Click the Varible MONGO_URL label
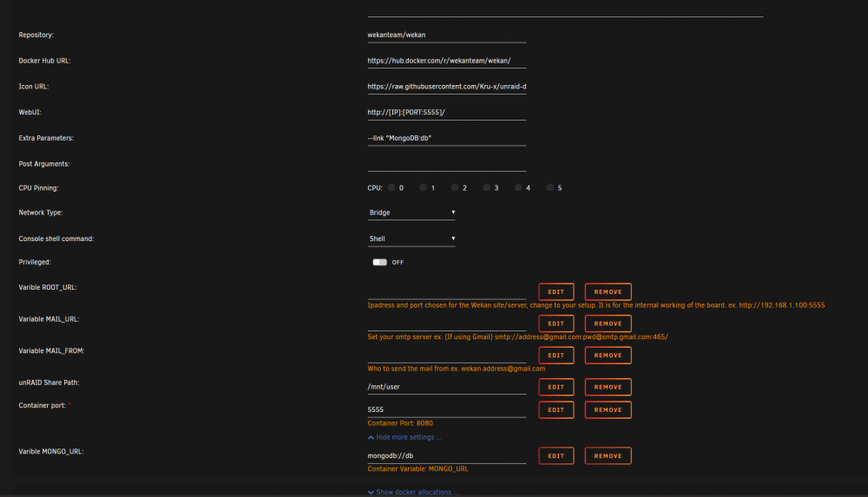868x497 pixels. pos(51,452)
